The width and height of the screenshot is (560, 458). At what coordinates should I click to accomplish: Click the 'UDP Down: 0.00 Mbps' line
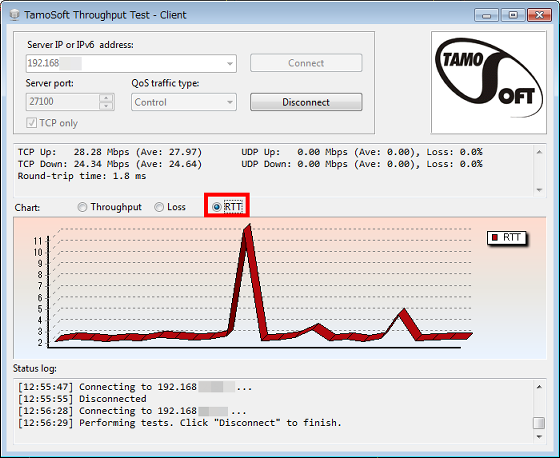[362, 164]
